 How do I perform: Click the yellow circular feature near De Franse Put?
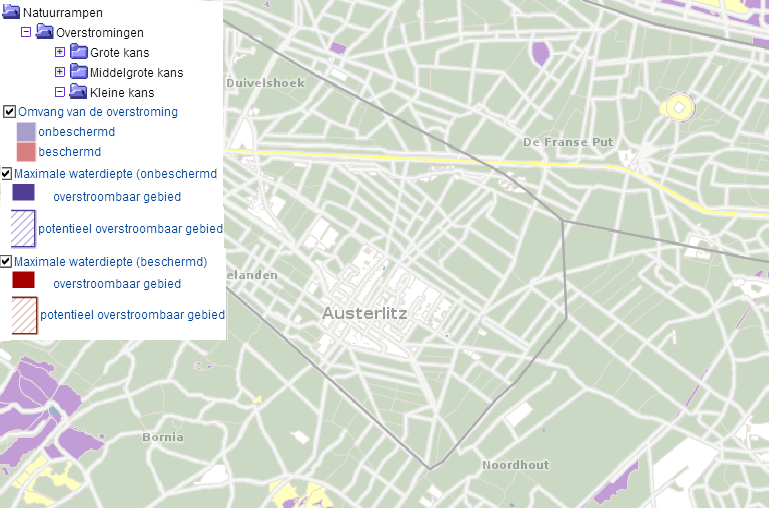(x=678, y=107)
